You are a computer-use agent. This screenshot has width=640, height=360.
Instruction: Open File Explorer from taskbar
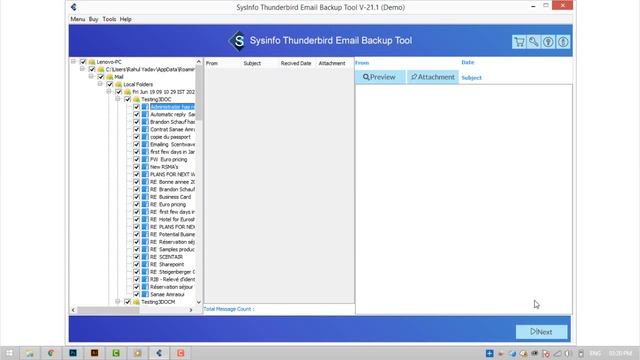coord(30,353)
